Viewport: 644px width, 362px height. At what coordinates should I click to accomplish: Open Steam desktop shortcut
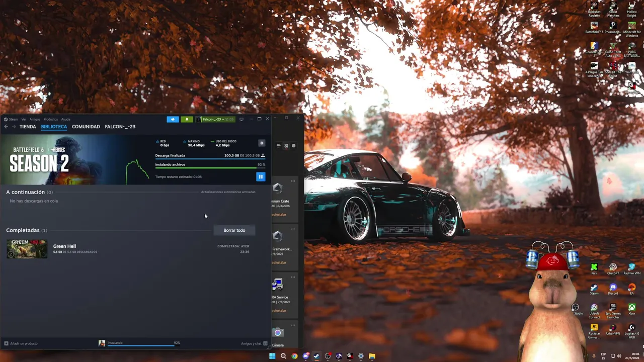(x=594, y=289)
